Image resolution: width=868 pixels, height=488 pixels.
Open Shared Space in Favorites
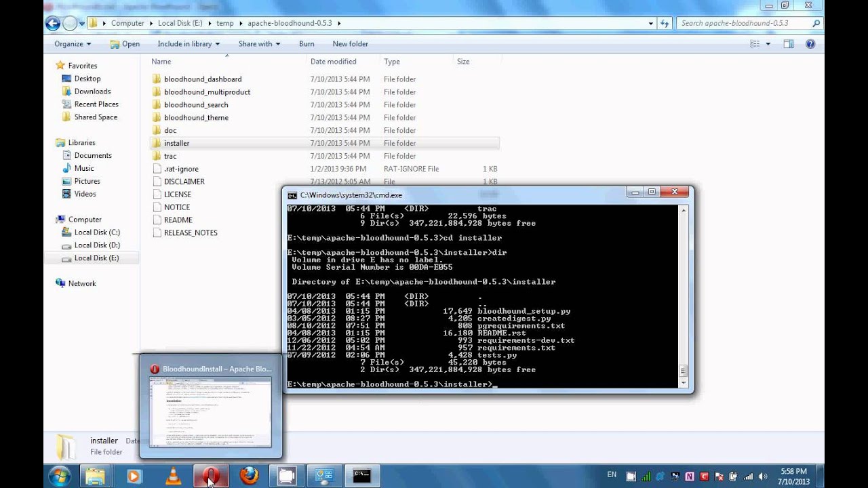(96, 117)
